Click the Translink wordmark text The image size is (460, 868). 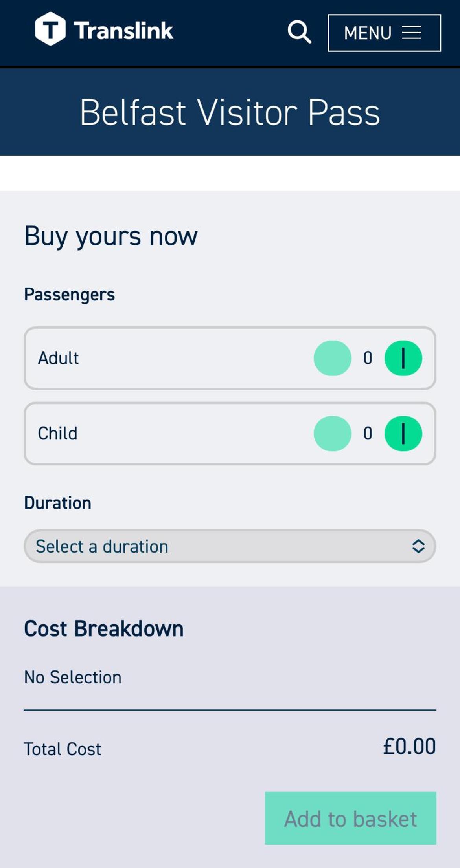click(x=123, y=31)
